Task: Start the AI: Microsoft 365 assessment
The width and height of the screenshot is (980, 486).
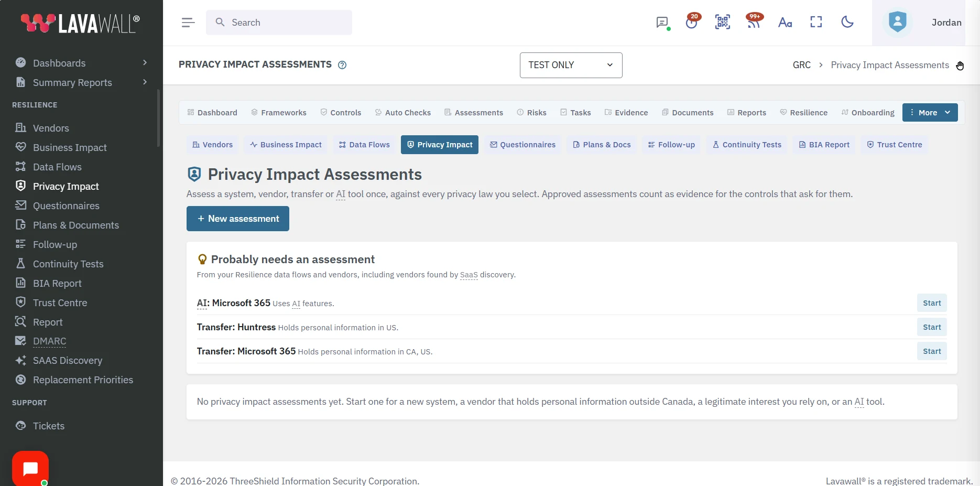Action: 932,303
